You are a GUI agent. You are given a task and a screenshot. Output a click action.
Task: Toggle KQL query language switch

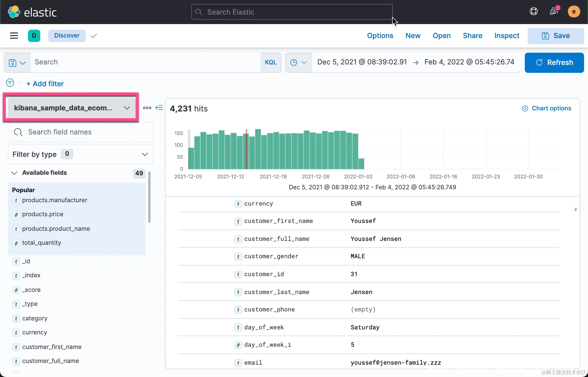271,62
